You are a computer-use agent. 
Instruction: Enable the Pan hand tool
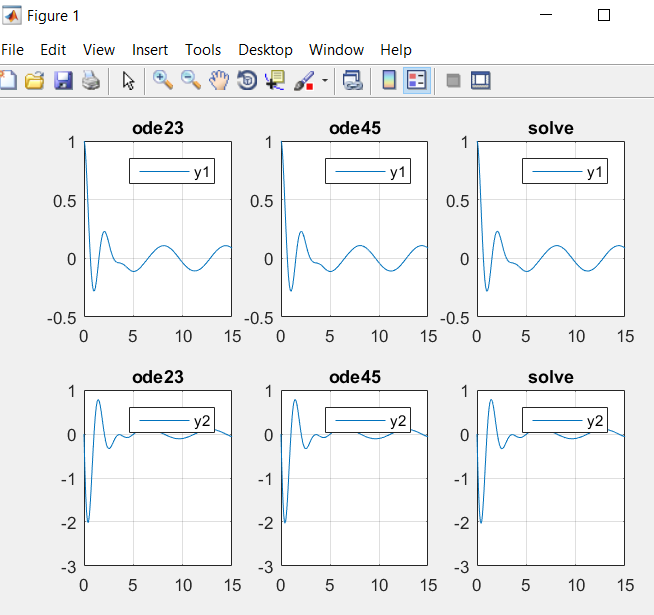219,80
